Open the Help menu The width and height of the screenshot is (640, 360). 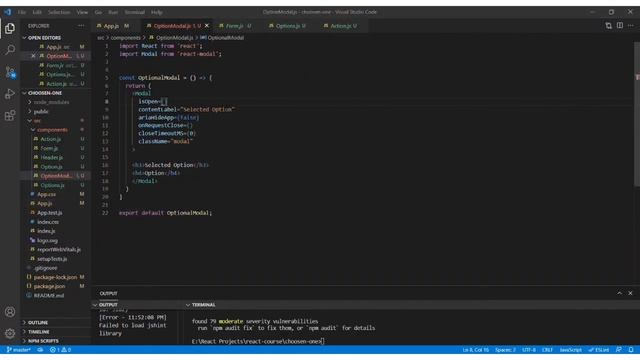[x=157, y=12]
